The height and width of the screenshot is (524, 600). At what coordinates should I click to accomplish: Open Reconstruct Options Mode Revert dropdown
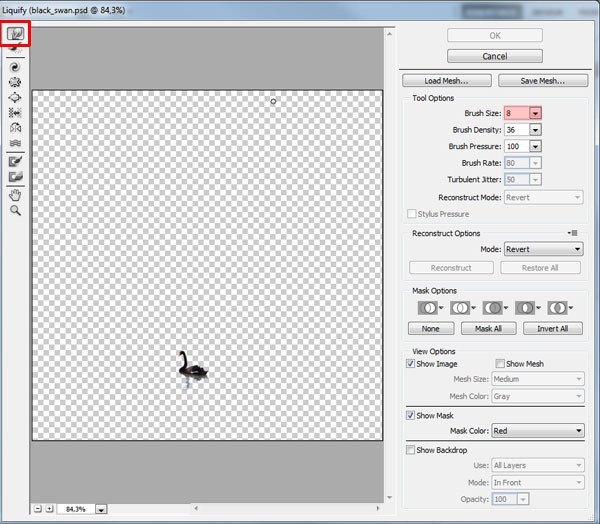[543, 249]
